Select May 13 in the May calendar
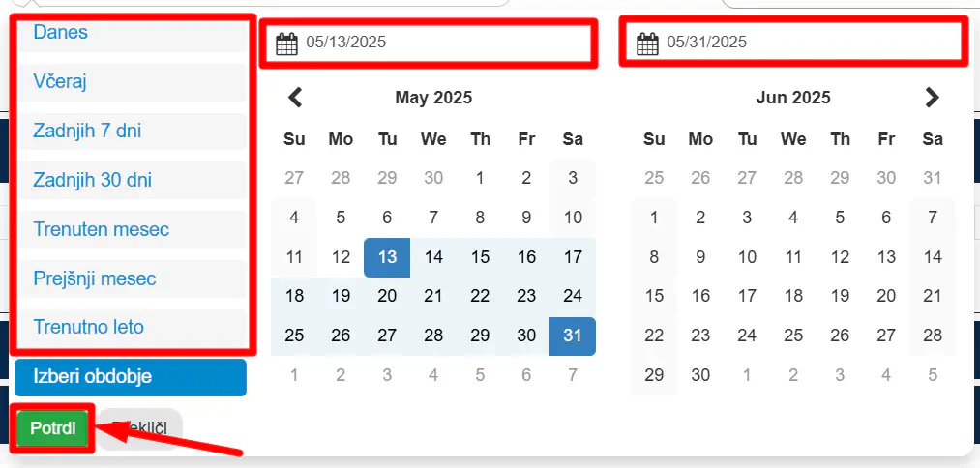Image resolution: width=980 pixels, height=468 pixels. point(387,257)
